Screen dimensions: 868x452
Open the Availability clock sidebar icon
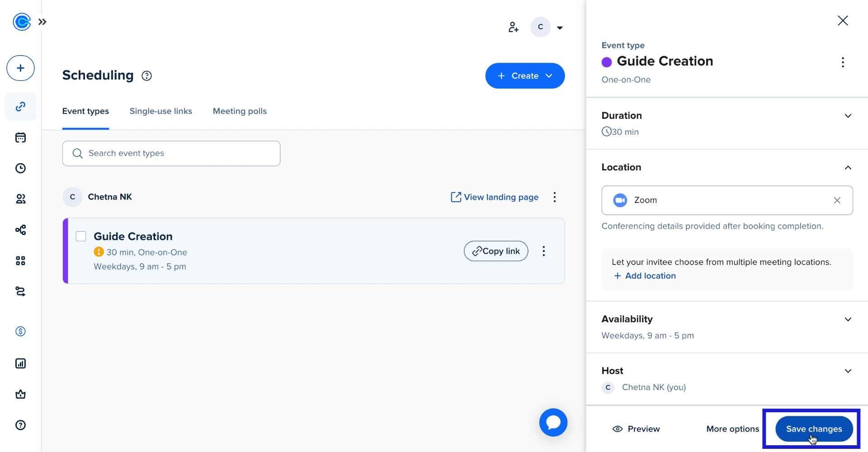pyautogui.click(x=20, y=168)
